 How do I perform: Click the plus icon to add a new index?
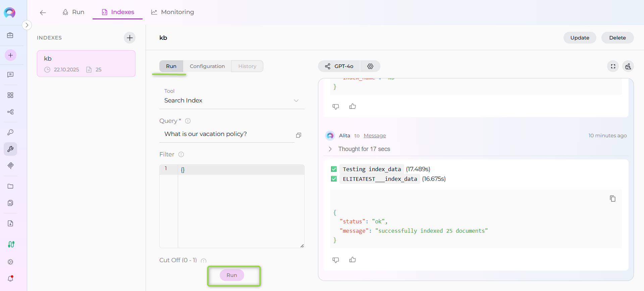[x=129, y=38]
